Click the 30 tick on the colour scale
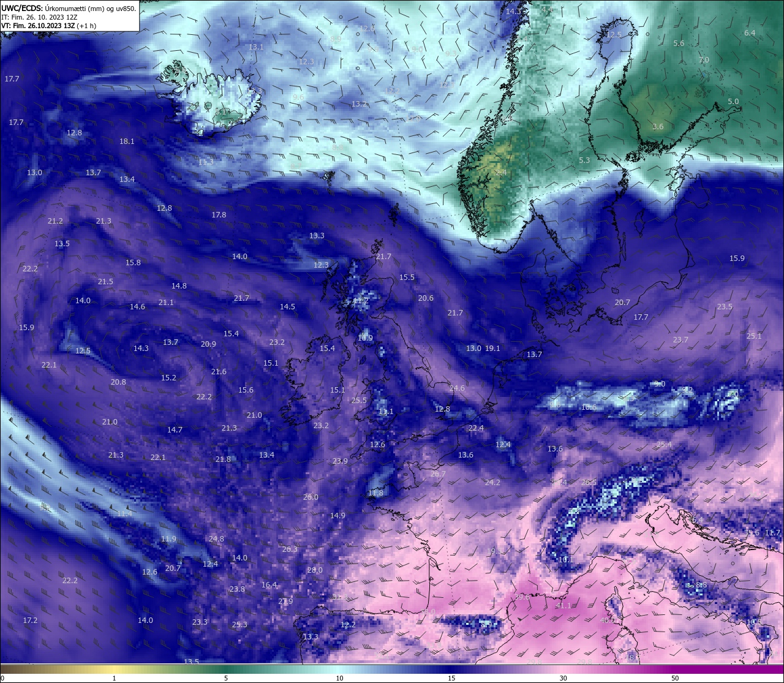Screen dimensions: 784x683 (x=563, y=678)
